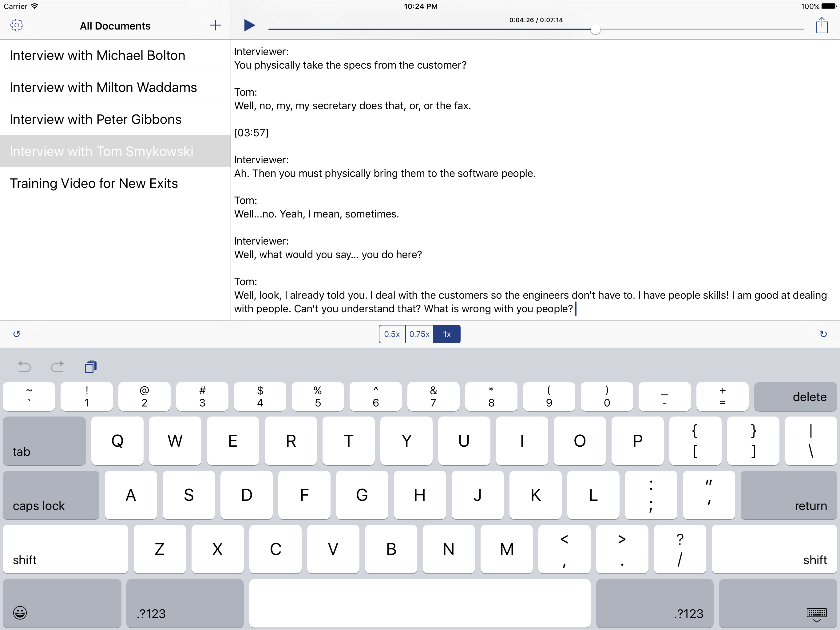
Task: Set playback speed to 1x
Action: (447, 334)
